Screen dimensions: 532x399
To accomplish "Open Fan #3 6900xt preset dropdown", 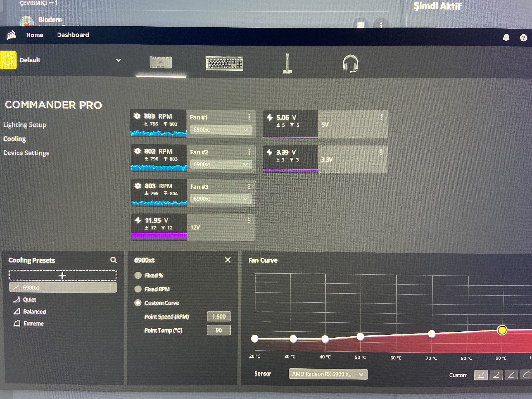I will pyautogui.click(x=221, y=199).
